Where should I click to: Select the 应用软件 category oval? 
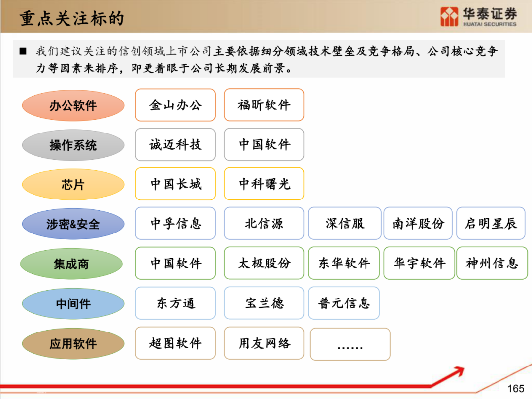(73, 344)
